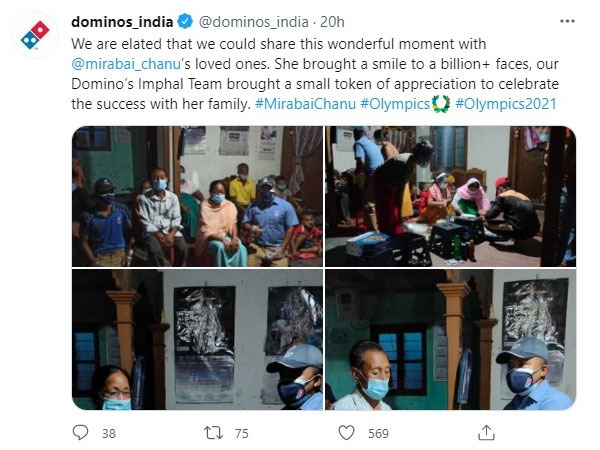This screenshot has width=600, height=450.
Task: Open bottom-left photo with wall calendar
Action: pos(196,339)
